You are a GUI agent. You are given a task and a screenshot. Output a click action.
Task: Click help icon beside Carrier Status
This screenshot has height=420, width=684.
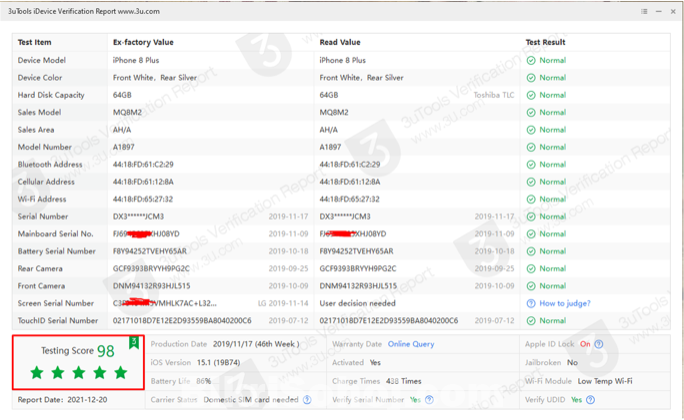(307, 400)
